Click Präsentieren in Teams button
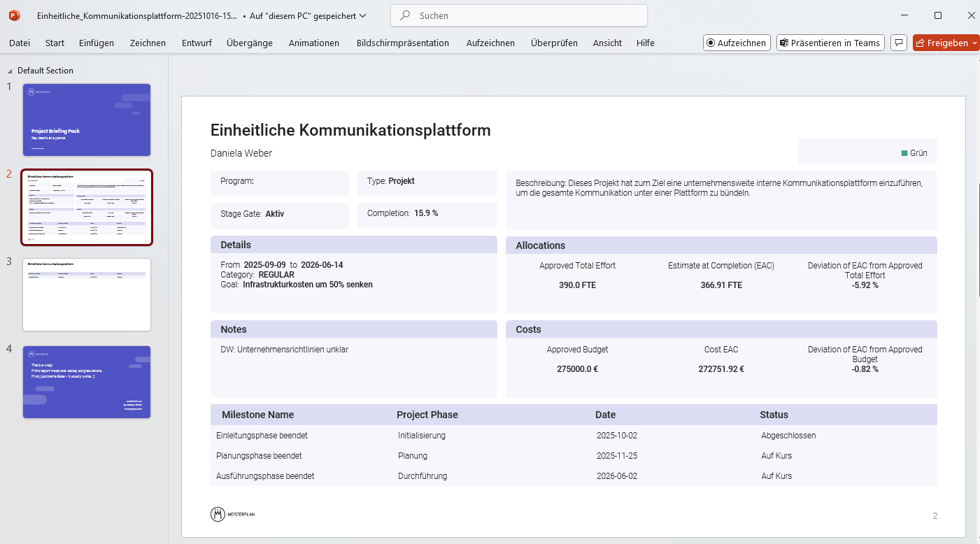Viewport: 980px width, 544px height. coord(830,43)
